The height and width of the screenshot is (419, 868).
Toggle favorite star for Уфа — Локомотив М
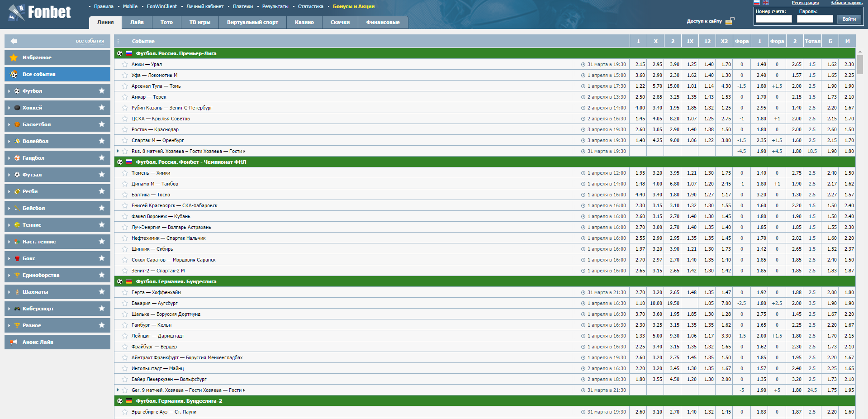click(x=125, y=75)
